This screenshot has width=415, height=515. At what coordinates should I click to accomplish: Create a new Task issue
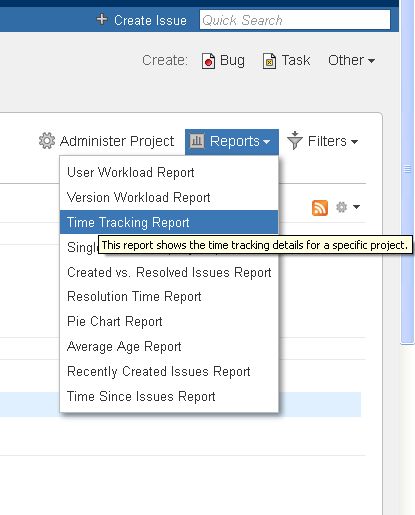(296, 60)
